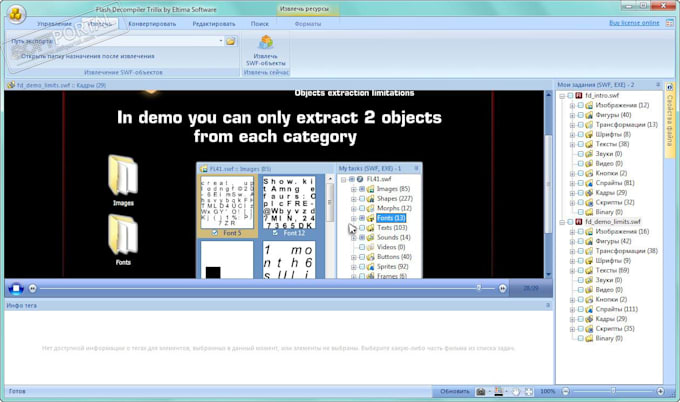This screenshot has height=402, width=680.
Task: Click folder icon of Изображения (12)
Action: pyautogui.click(x=589, y=105)
